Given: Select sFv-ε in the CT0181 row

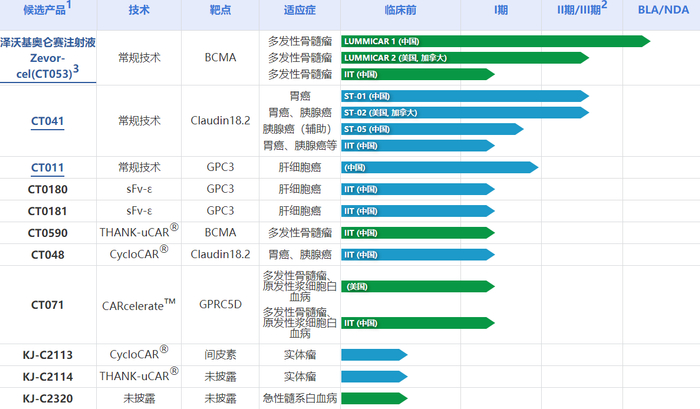Looking at the screenshot, I should point(139,211).
